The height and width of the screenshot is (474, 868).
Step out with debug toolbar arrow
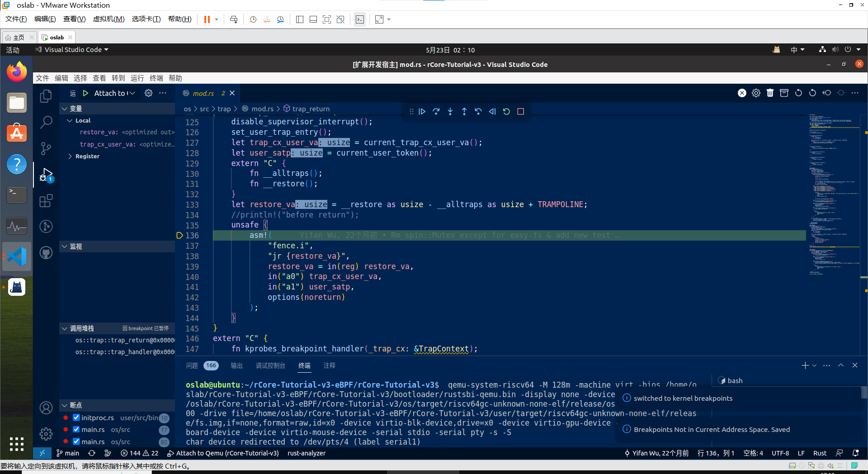point(464,111)
